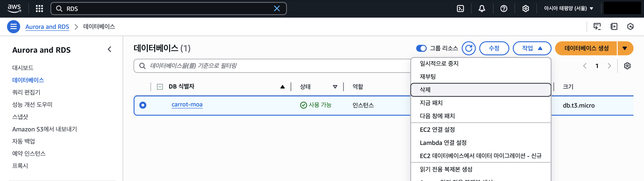Choose 재부팅 from the menu

[481, 76]
